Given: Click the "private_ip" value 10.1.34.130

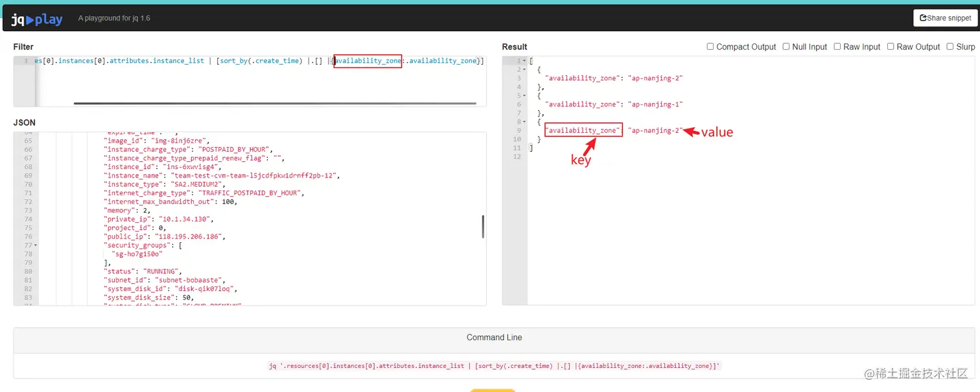Looking at the screenshot, I should [x=185, y=219].
